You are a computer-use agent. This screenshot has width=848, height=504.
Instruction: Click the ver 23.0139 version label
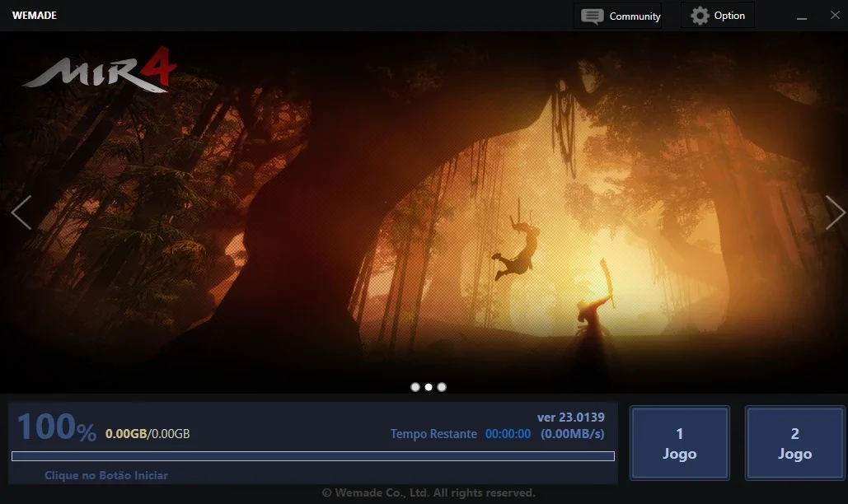pos(570,417)
